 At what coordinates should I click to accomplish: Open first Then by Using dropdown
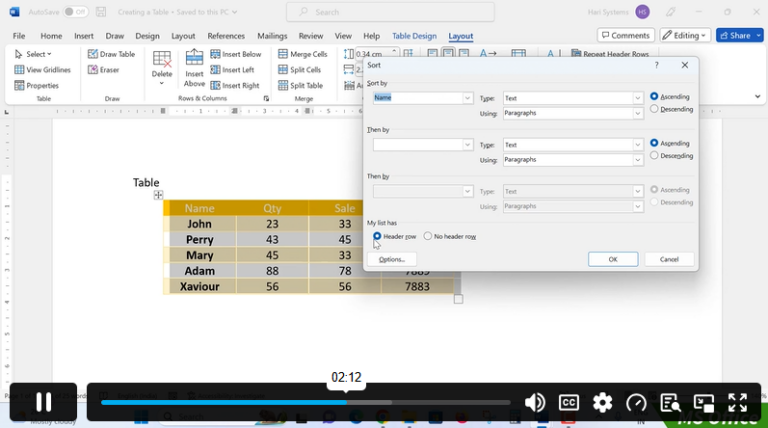[x=637, y=160]
